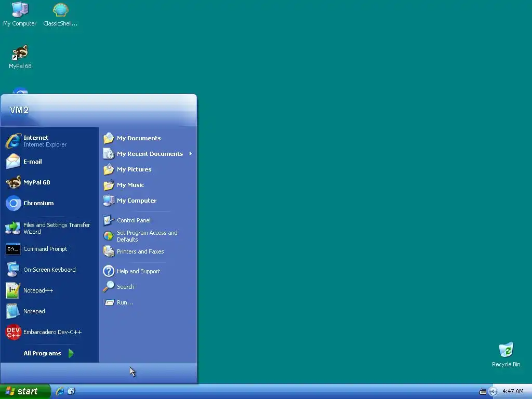
Task: Select the Recycle Bin desktop icon
Action: pyautogui.click(x=506, y=355)
